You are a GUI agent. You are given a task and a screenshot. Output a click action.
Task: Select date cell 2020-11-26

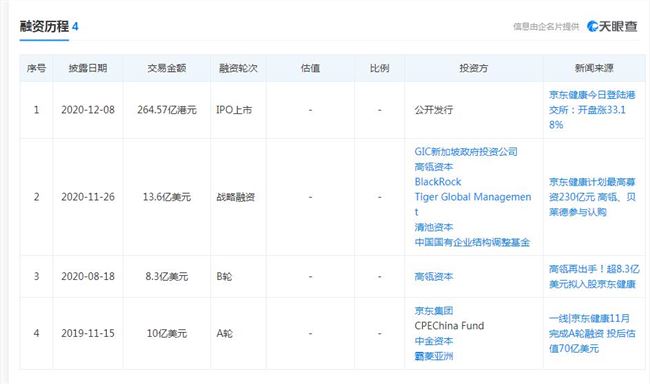coord(88,197)
